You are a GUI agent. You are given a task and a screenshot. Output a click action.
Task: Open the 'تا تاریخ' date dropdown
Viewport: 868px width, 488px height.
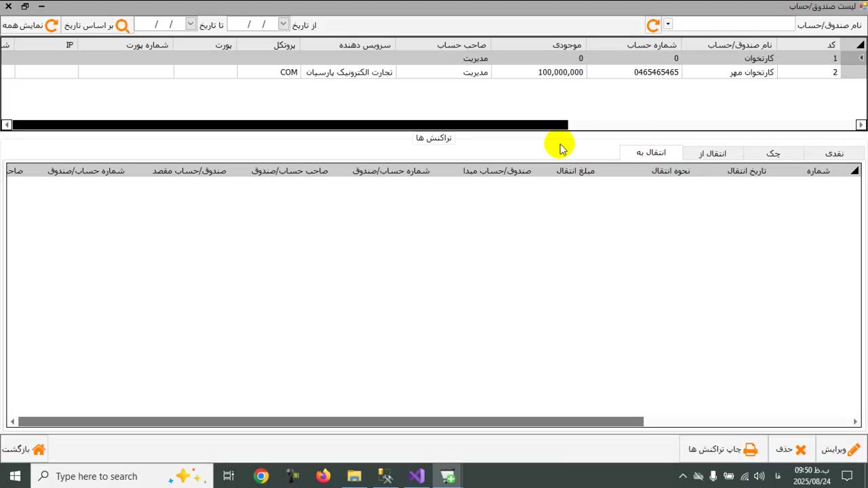[x=191, y=24]
